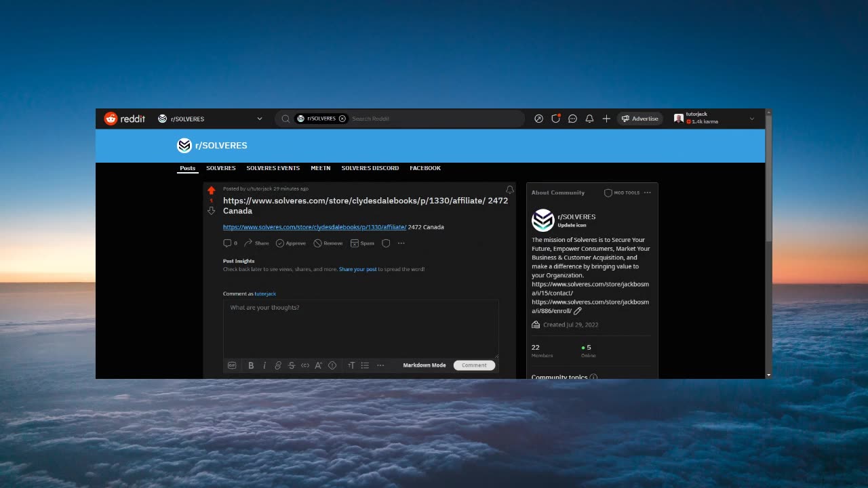
Task: Edit community description with pencil icon
Action: 578,311
